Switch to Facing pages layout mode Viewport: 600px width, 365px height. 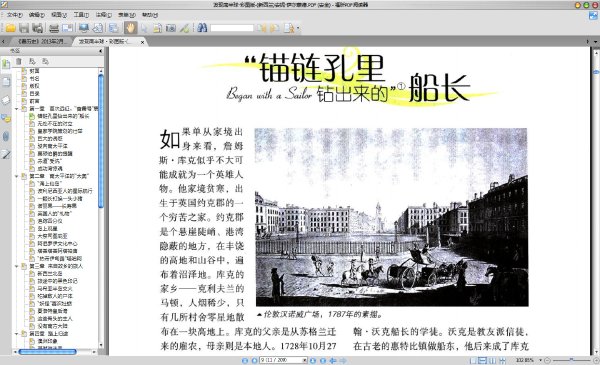(492, 360)
